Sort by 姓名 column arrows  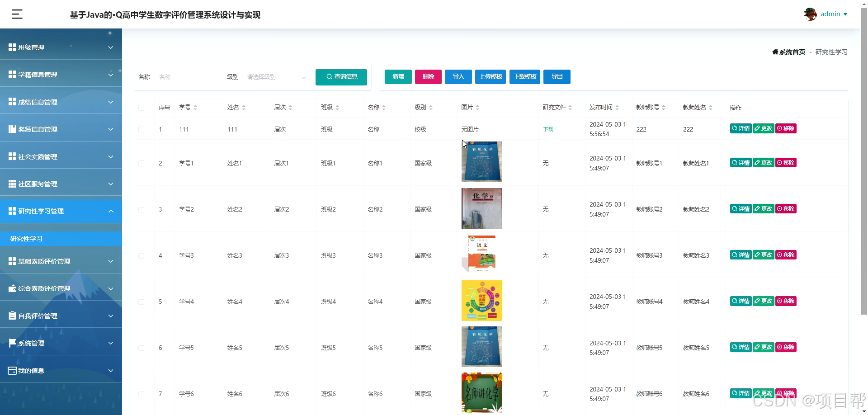244,108
